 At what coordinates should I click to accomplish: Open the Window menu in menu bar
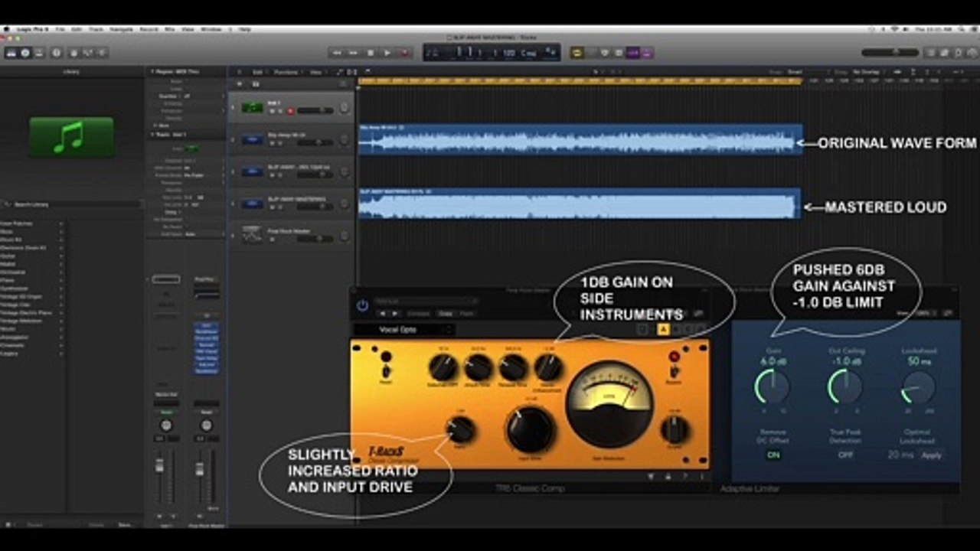pyautogui.click(x=211, y=29)
